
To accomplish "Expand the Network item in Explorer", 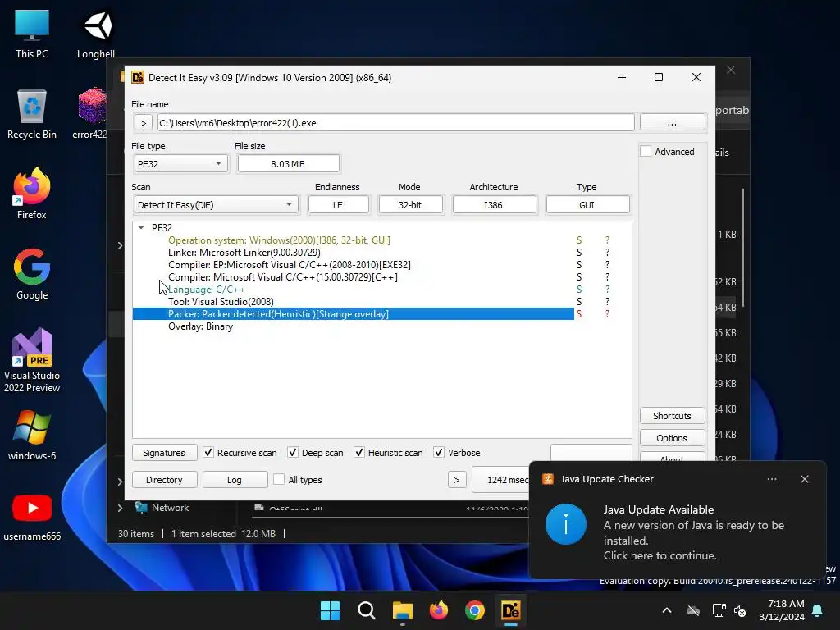I will click(x=120, y=508).
